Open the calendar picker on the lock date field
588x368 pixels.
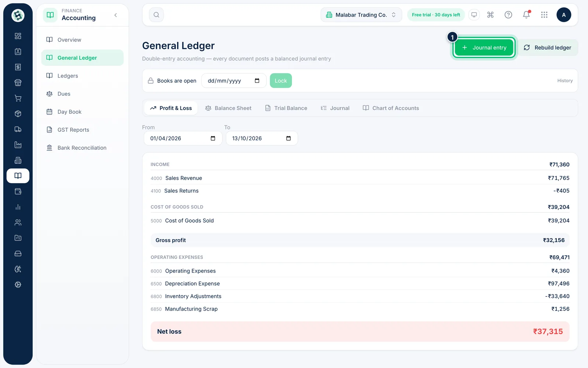click(257, 81)
